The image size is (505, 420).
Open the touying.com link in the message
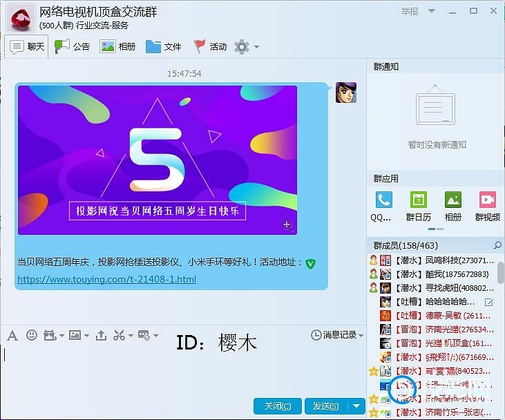106,280
